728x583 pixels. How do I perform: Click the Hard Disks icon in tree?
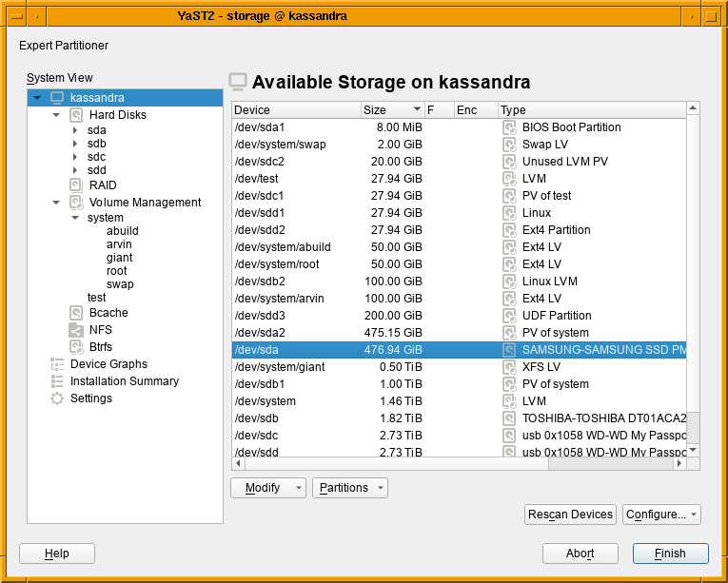[x=76, y=115]
